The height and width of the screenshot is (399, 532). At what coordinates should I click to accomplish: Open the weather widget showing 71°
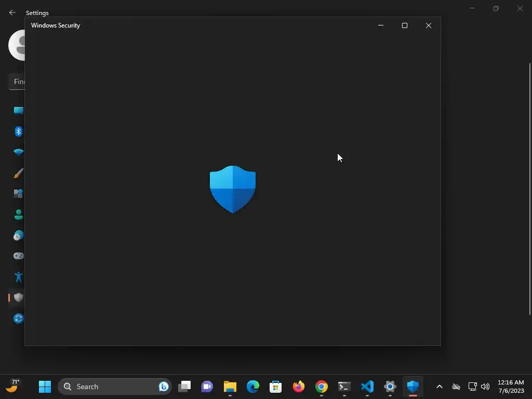coord(13,386)
